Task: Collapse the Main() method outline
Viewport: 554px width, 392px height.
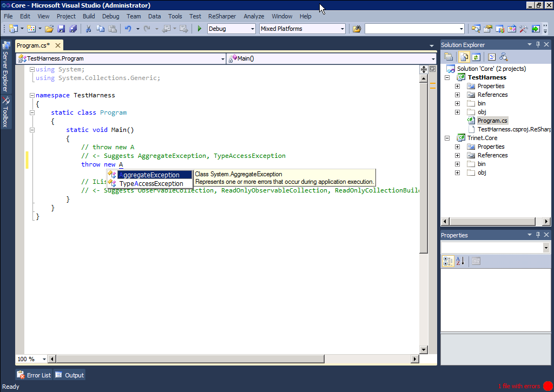Action: 32,130
